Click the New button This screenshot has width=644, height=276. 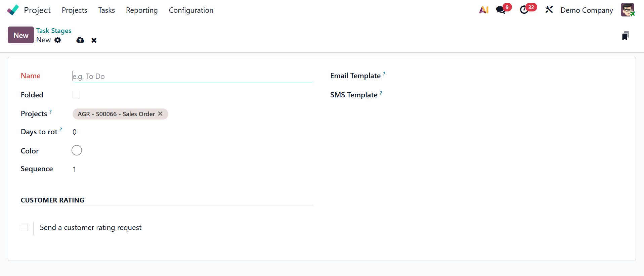point(21,35)
